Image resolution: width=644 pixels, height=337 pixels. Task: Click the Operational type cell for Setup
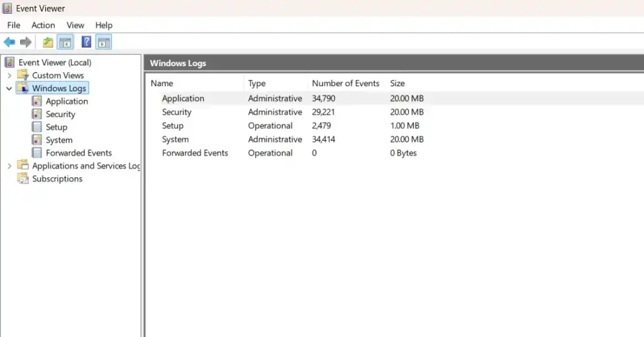pos(270,126)
